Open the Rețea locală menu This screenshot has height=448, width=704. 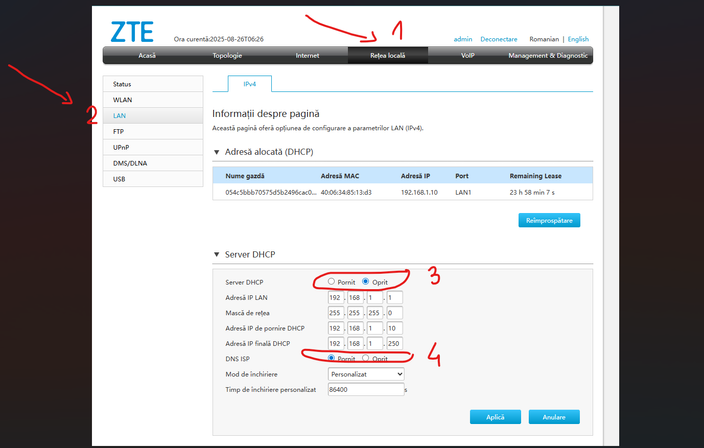[389, 55]
